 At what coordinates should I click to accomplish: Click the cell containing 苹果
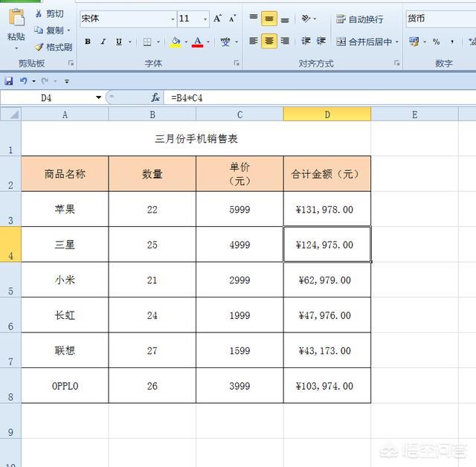[x=65, y=209]
